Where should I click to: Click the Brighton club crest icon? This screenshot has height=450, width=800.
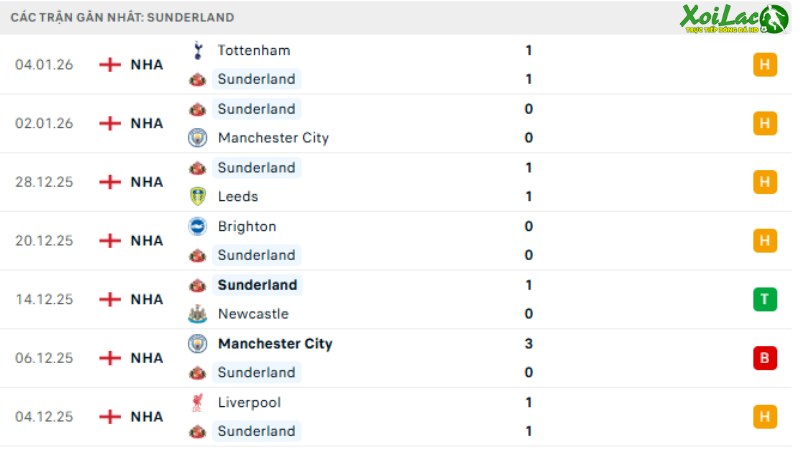click(197, 226)
